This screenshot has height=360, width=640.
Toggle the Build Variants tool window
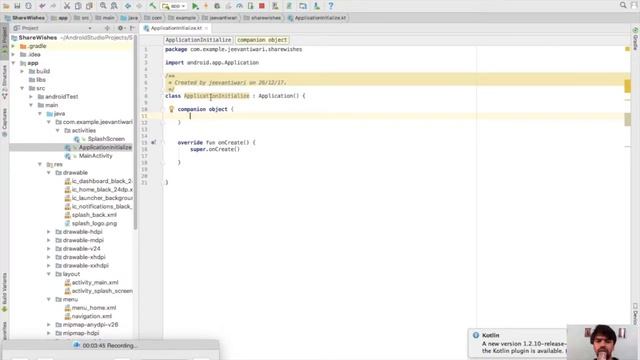(4, 292)
